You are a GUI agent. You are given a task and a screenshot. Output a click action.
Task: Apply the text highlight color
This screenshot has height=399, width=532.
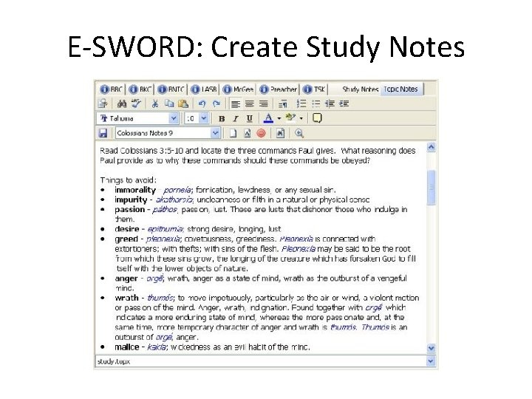(x=290, y=117)
